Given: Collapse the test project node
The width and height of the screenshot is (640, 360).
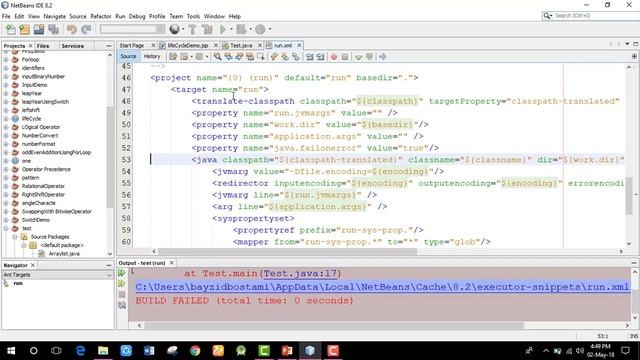Looking at the screenshot, I should 6,228.
